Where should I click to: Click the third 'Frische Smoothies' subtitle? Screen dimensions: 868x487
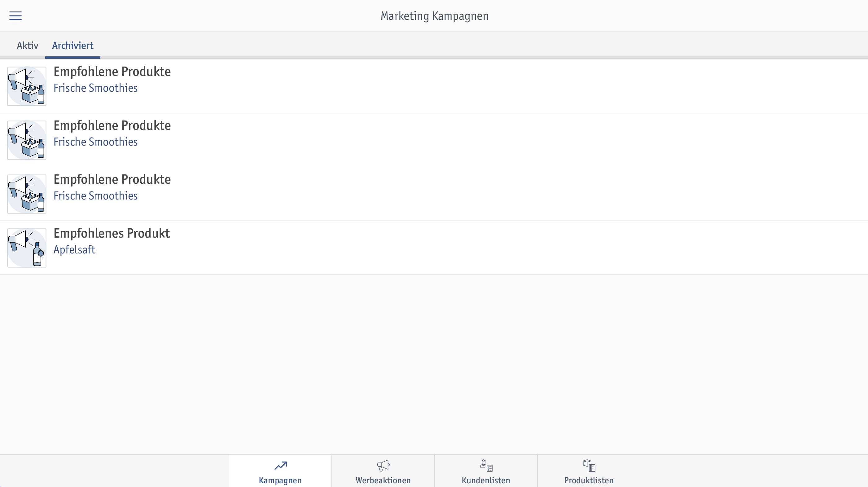click(x=95, y=195)
